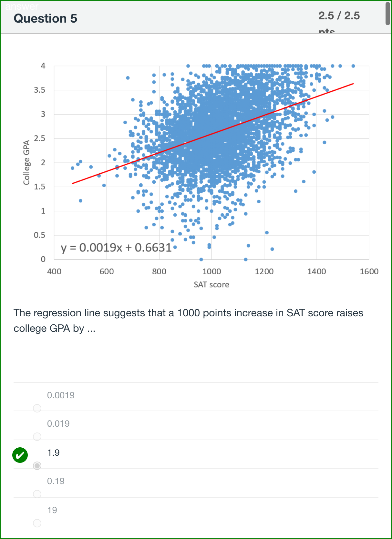Click the 19 answer text
This screenshot has height=539, width=392.
pyautogui.click(x=52, y=510)
